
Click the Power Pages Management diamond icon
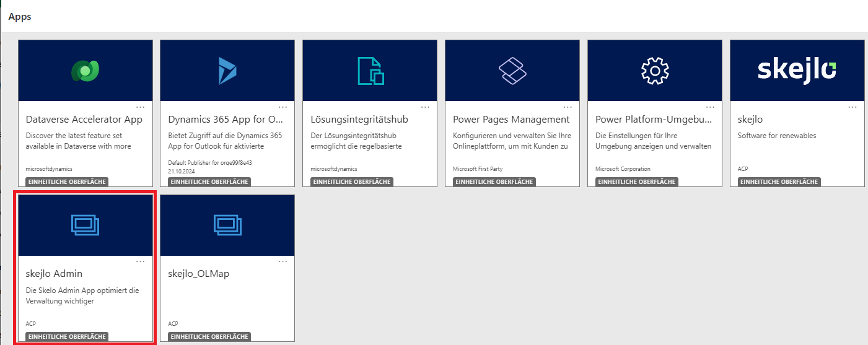click(x=512, y=71)
